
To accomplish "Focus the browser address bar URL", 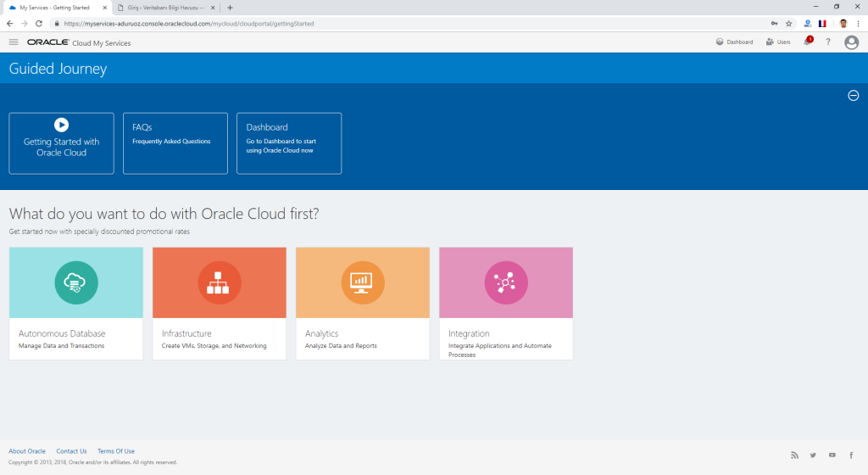I will (x=189, y=24).
